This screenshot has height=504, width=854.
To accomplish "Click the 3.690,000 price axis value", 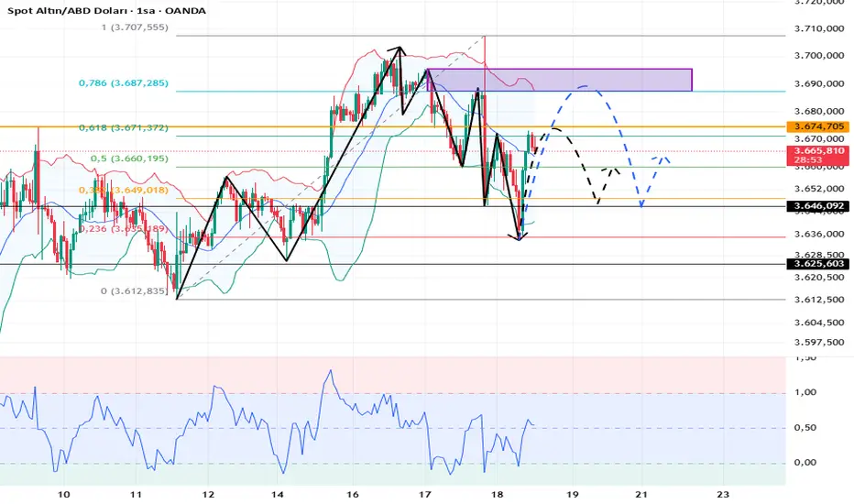I will point(819,83).
